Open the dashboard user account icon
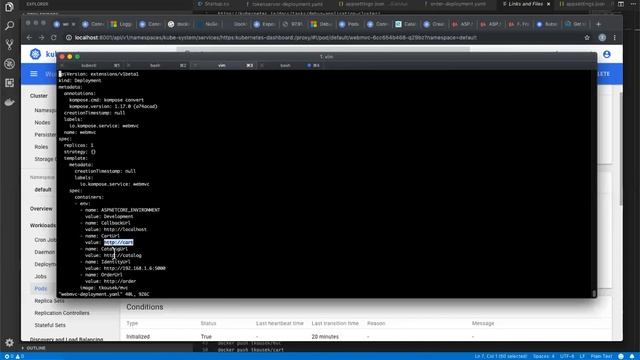Image resolution: width=640 pixels, height=360 pixels. coord(607,54)
